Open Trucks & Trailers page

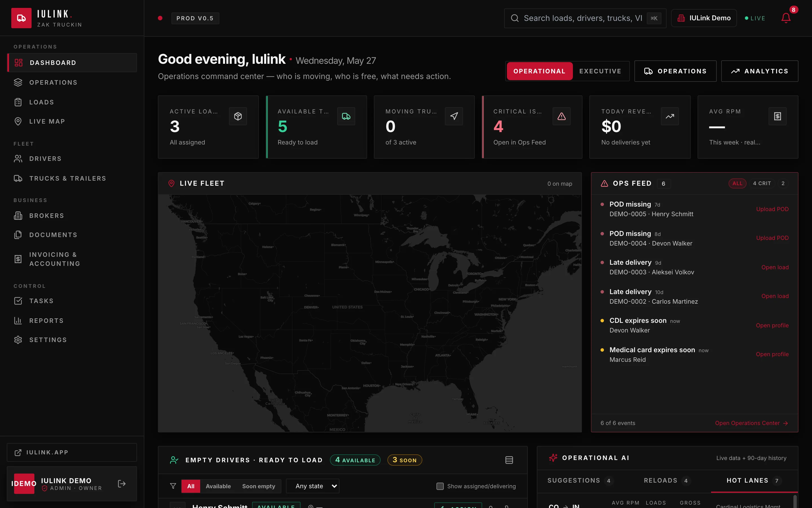tap(72, 178)
